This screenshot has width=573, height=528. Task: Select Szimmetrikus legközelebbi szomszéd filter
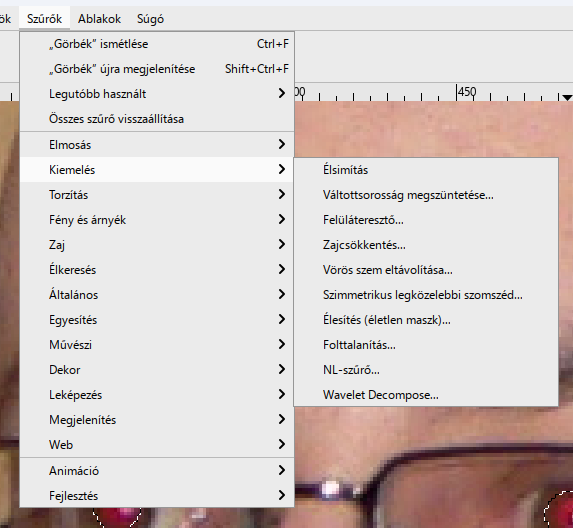426,295
